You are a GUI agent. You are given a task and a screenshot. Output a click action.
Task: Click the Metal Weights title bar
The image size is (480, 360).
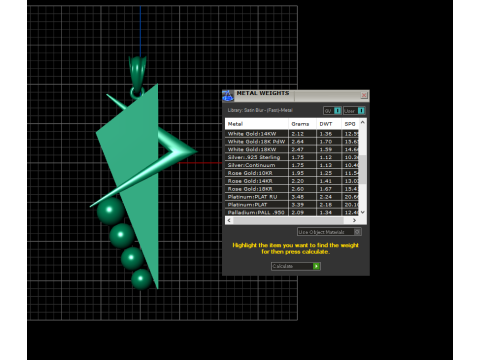[296, 95]
